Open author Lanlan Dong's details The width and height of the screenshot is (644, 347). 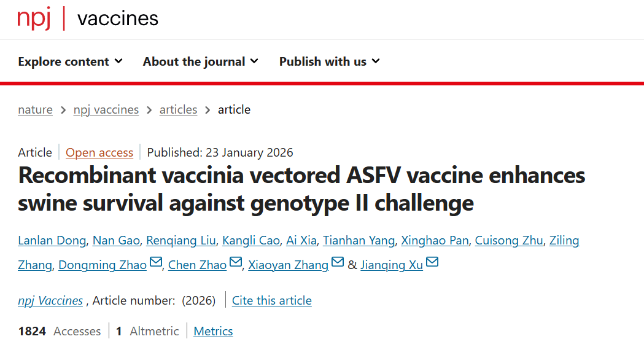pos(52,240)
